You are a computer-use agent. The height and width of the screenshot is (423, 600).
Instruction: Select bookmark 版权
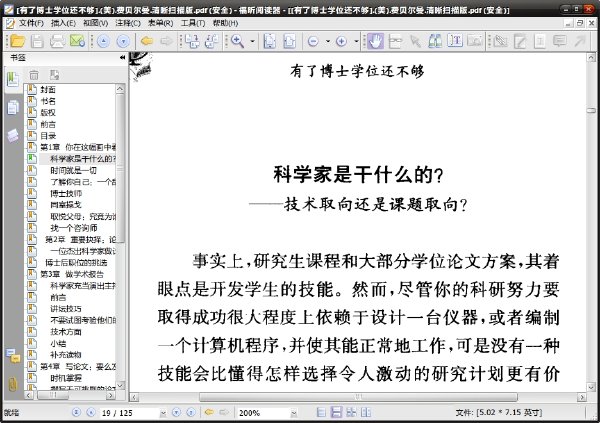(48, 113)
